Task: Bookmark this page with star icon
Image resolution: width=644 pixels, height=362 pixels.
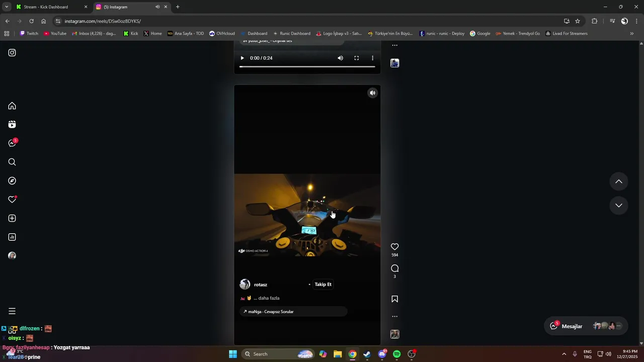Action: pyautogui.click(x=578, y=21)
